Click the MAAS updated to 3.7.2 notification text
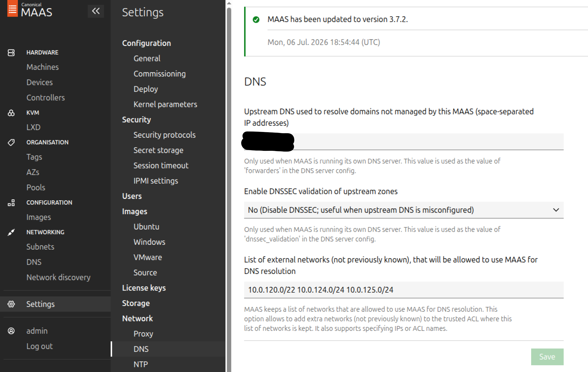This screenshot has height=372, width=588. 338,19
